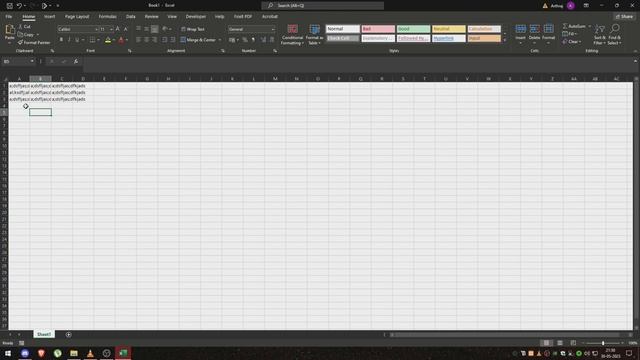Expand the cell styles gallery

click(x=504, y=40)
